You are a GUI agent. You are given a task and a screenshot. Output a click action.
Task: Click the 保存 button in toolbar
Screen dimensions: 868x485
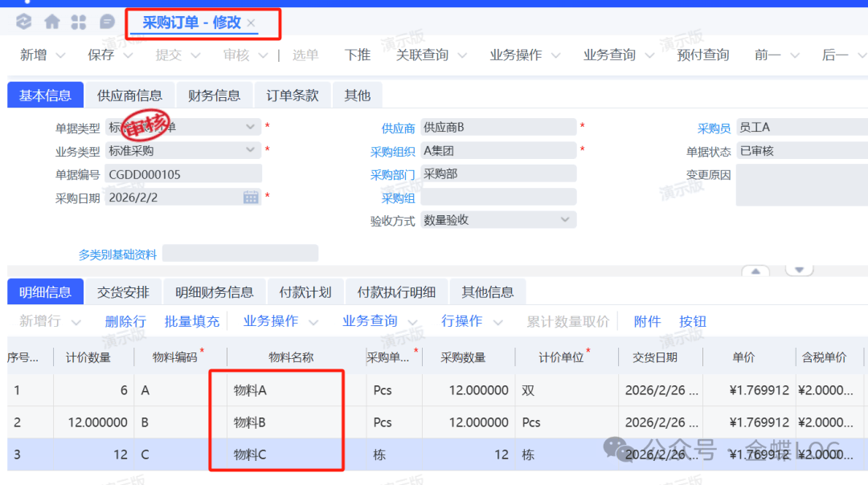pos(101,55)
